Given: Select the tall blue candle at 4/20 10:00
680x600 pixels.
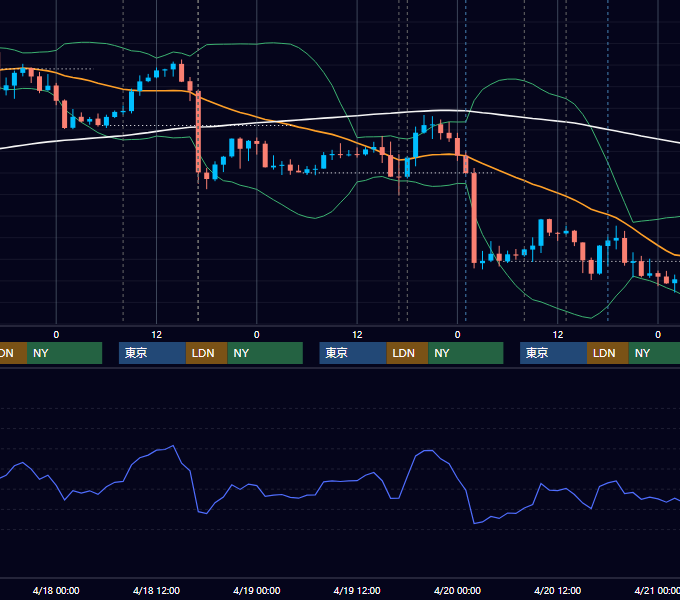Looking at the screenshot, I should (x=541, y=233).
